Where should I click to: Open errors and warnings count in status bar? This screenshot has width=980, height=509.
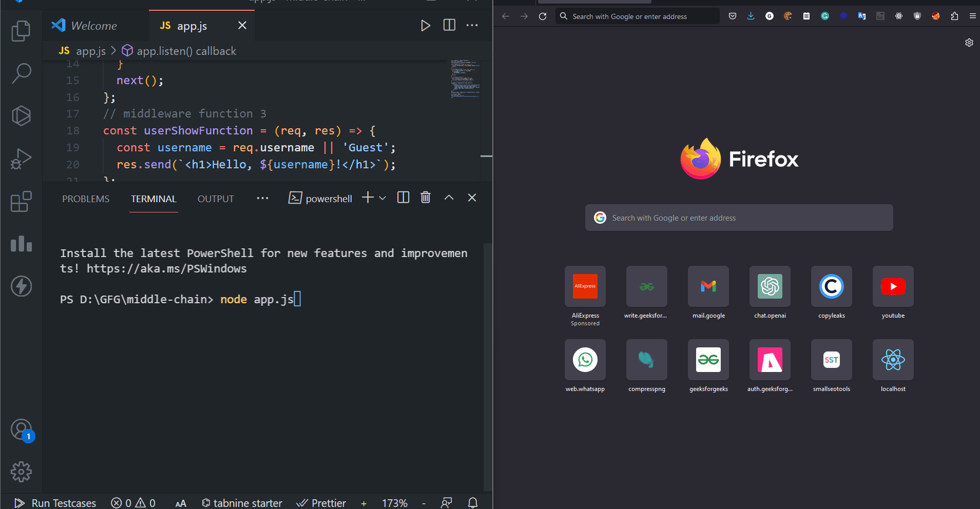click(x=133, y=503)
